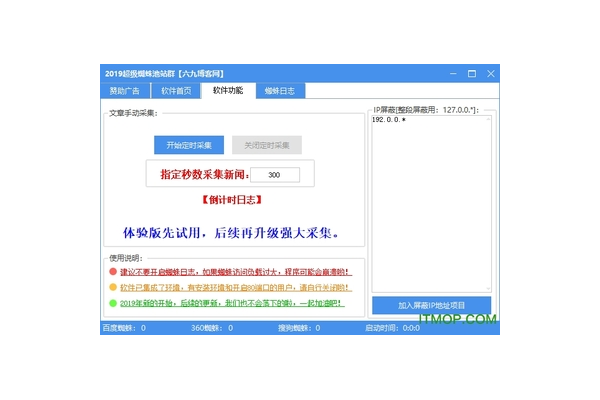
Task: Click the greyed 关闭定时采集 button
Action: point(266,145)
